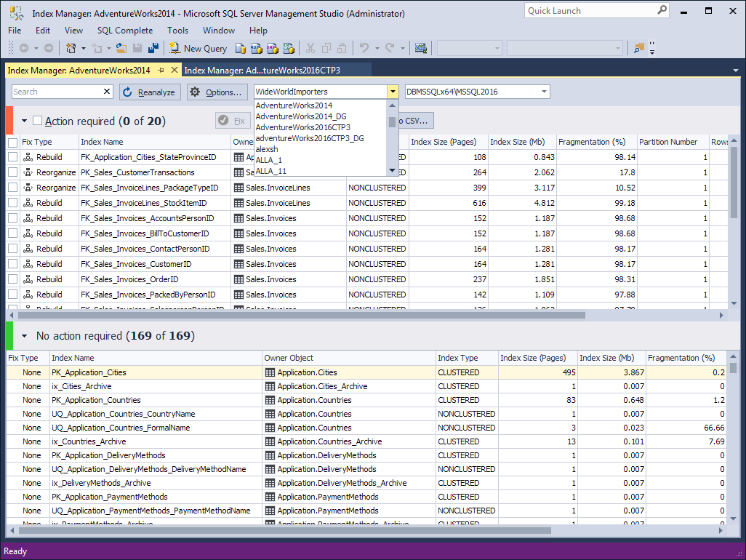Image resolution: width=746 pixels, height=560 pixels.
Task: Click the Search input field
Action: click(x=57, y=92)
